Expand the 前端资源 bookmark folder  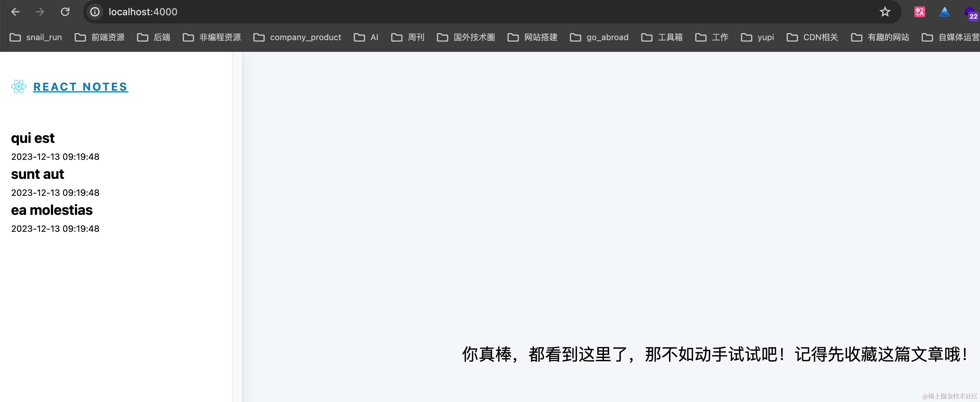pos(100,37)
